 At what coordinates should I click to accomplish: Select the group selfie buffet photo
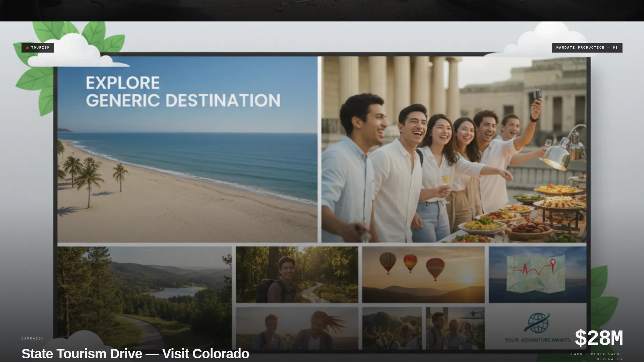pos(454,149)
